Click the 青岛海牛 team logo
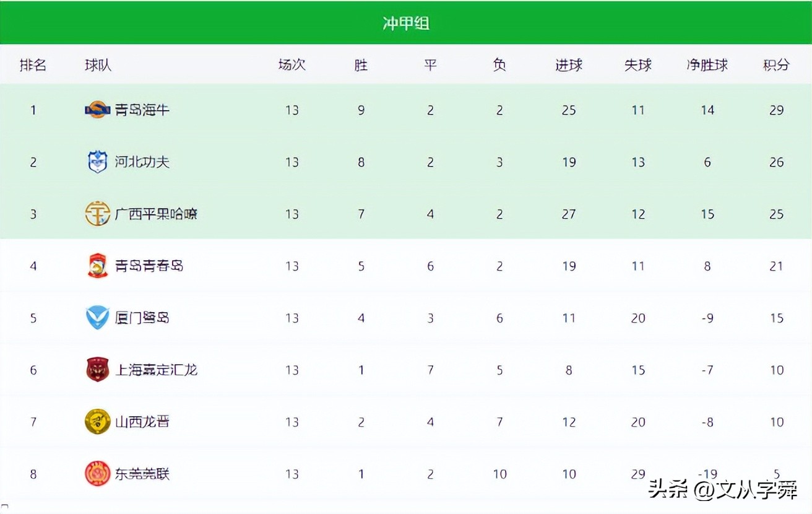 click(x=97, y=110)
